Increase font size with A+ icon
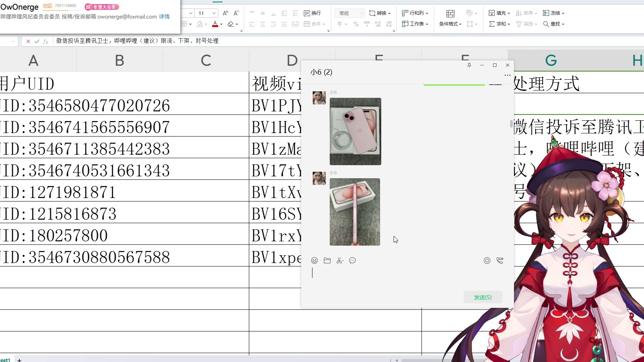Image resolution: width=644 pixels, height=362 pixels. [x=226, y=13]
